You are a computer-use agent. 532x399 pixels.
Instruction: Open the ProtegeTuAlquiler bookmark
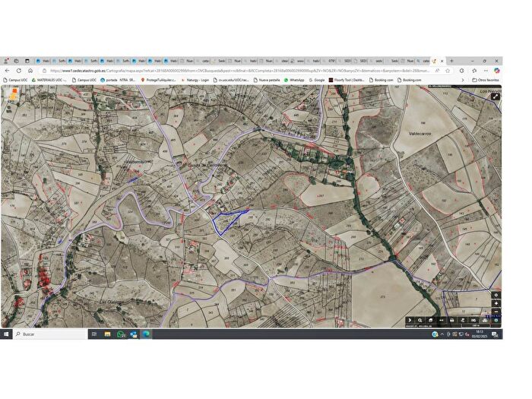pos(159,80)
